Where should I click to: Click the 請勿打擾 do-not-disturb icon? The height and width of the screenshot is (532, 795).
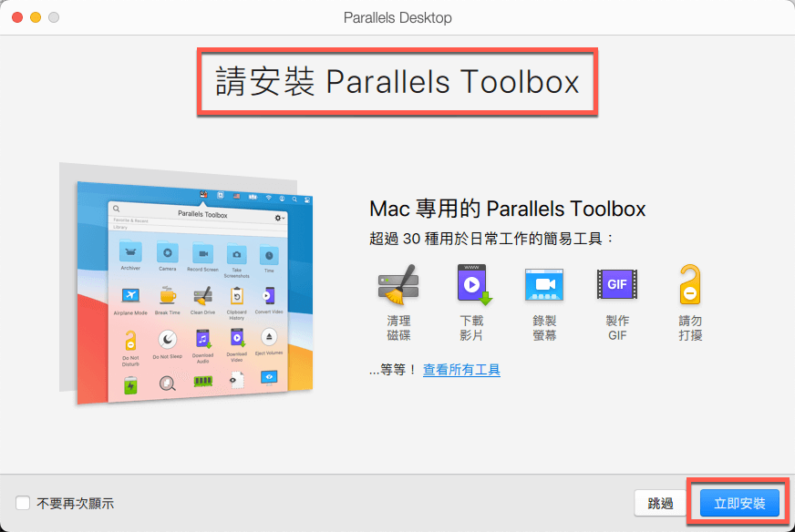(x=690, y=284)
